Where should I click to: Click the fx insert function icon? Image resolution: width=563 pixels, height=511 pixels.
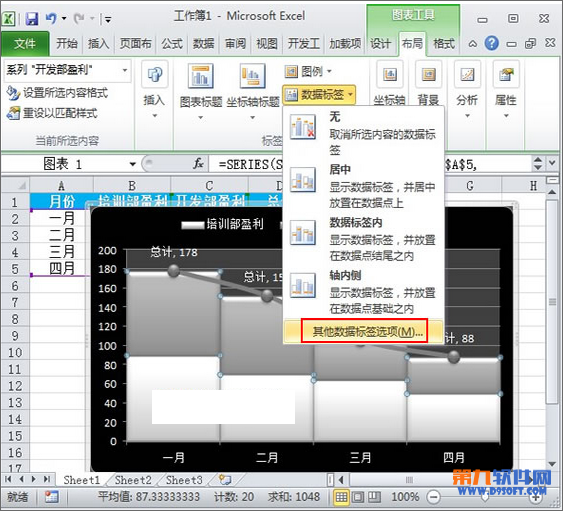click(x=198, y=164)
